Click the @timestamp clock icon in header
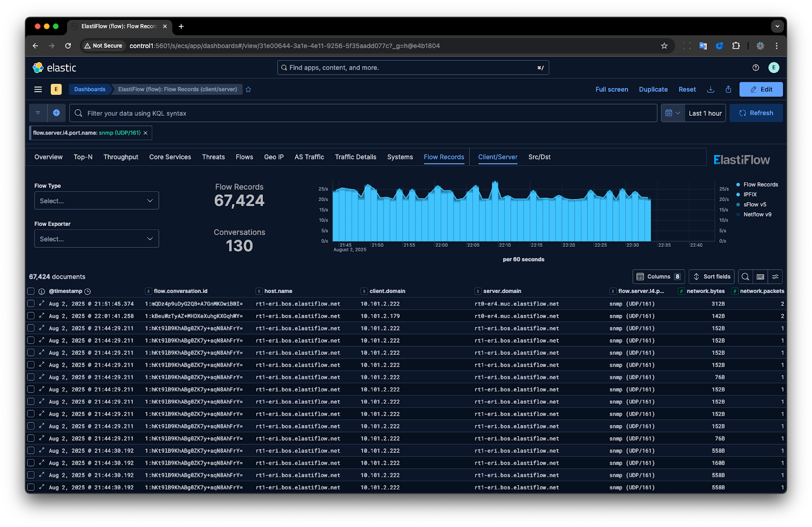The image size is (812, 527). 87,291
